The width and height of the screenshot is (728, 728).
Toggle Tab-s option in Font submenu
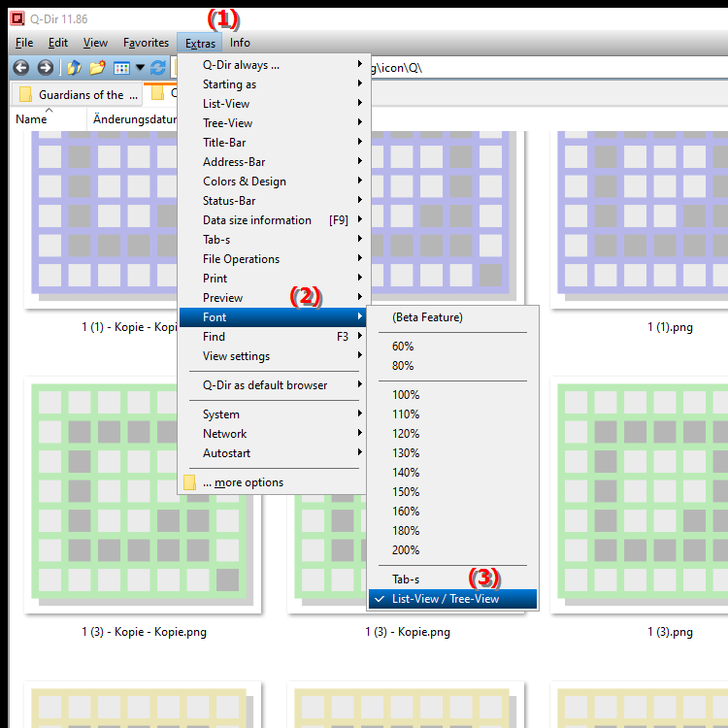coord(452,579)
